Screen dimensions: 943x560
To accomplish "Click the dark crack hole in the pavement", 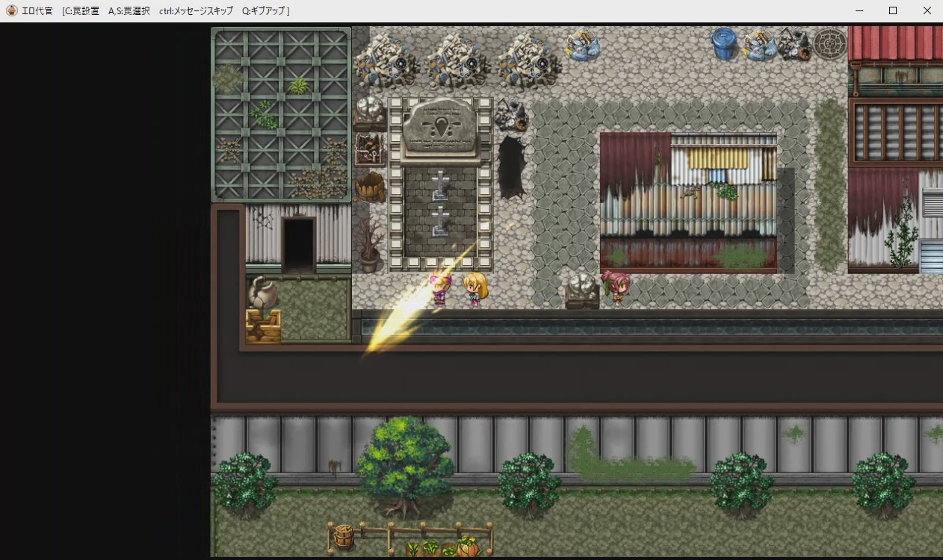I will (513, 167).
